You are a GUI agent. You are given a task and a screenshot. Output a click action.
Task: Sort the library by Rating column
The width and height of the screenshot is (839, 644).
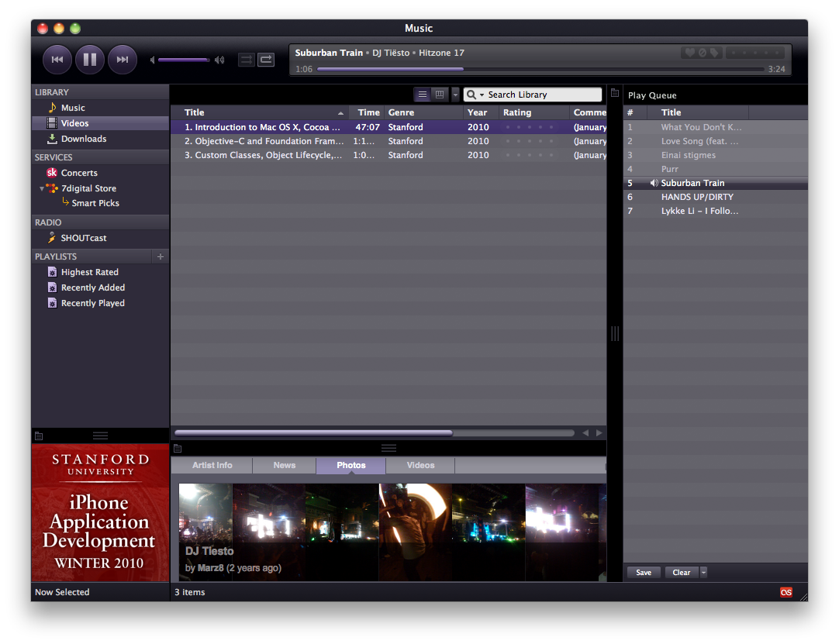coord(534,112)
